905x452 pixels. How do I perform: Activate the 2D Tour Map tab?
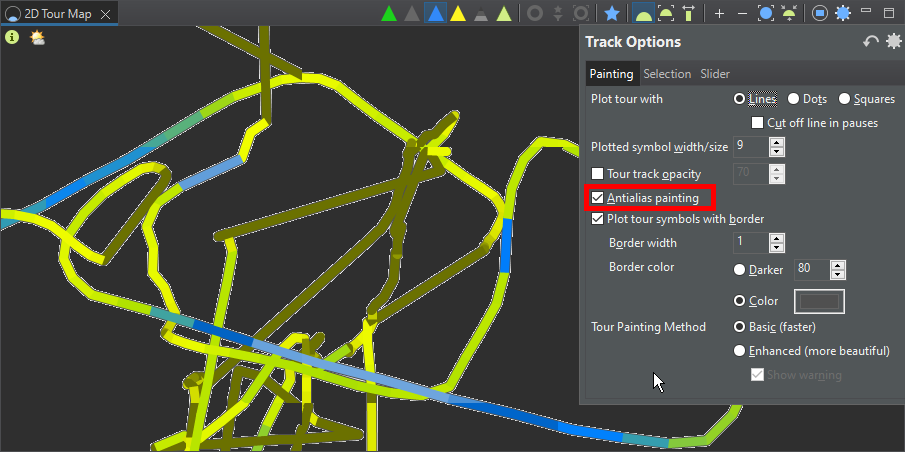(x=58, y=14)
